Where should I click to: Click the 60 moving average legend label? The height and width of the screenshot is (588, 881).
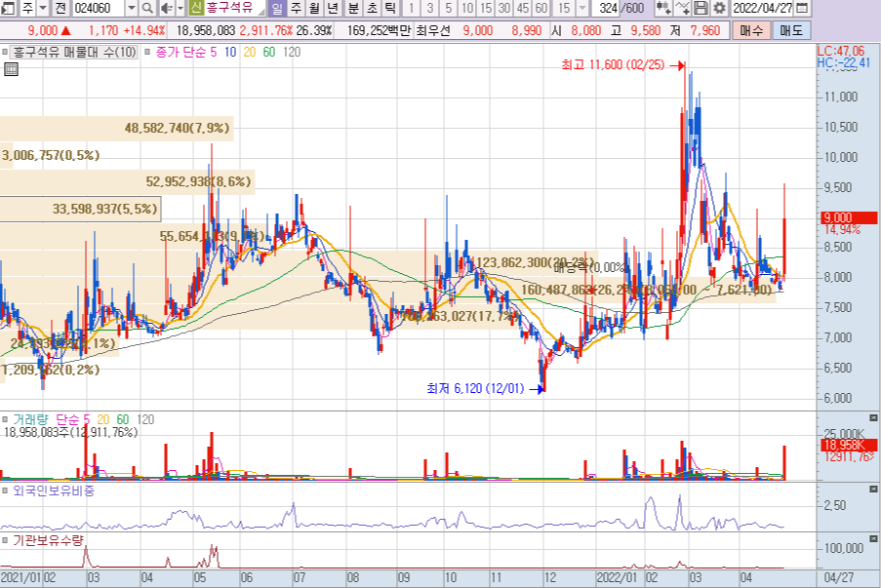point(269,53)
